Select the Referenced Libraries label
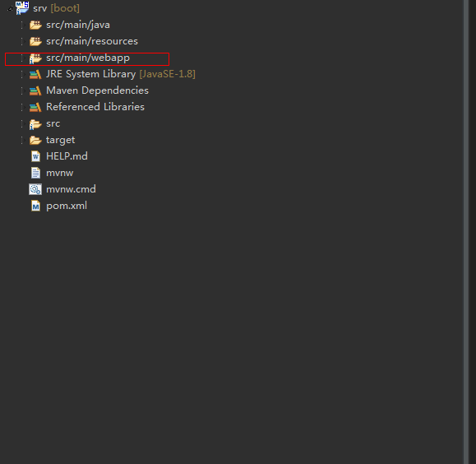This screenshot has height=464, width=476. pos(95,107)
